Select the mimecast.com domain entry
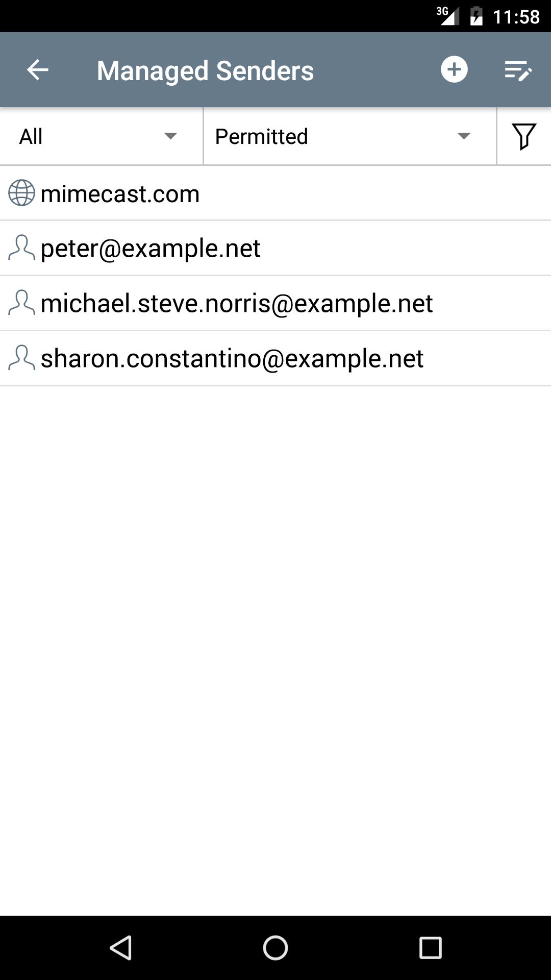Screen dimensions: 551x980 [275, 193]
